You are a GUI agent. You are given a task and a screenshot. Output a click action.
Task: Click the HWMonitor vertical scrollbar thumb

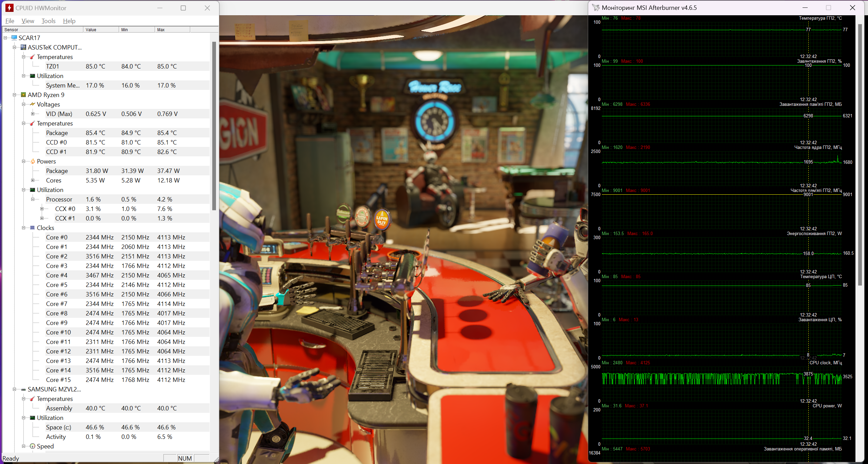(214, 125)
